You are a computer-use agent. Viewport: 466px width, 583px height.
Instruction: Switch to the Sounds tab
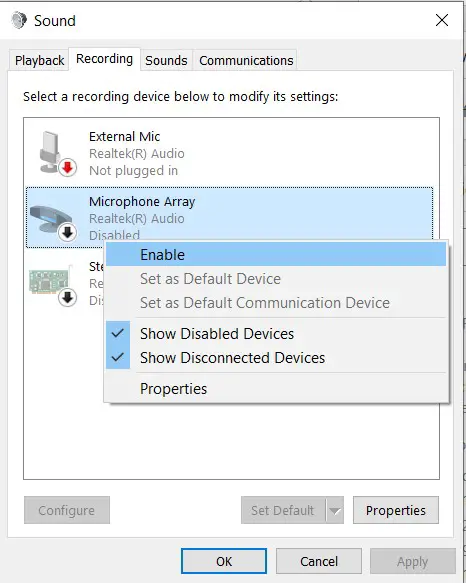166,60
